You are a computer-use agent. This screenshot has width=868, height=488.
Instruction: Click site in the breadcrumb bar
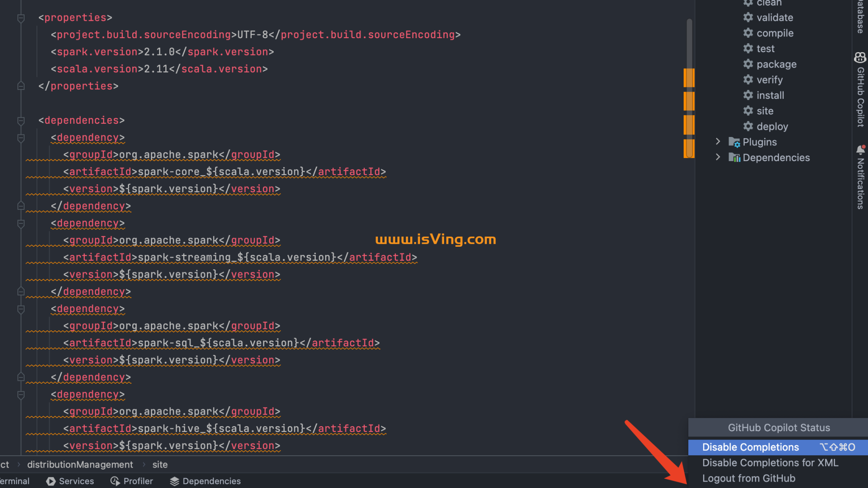160,464
